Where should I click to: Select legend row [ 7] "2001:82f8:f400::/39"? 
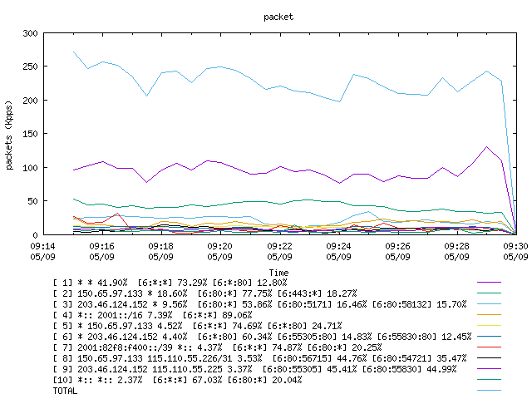218,347
